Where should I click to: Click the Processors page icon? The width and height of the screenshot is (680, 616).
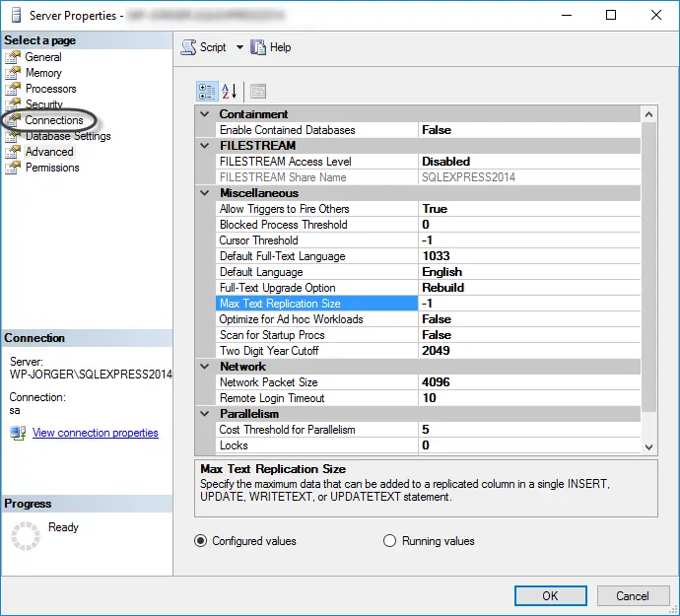[13, 89]
